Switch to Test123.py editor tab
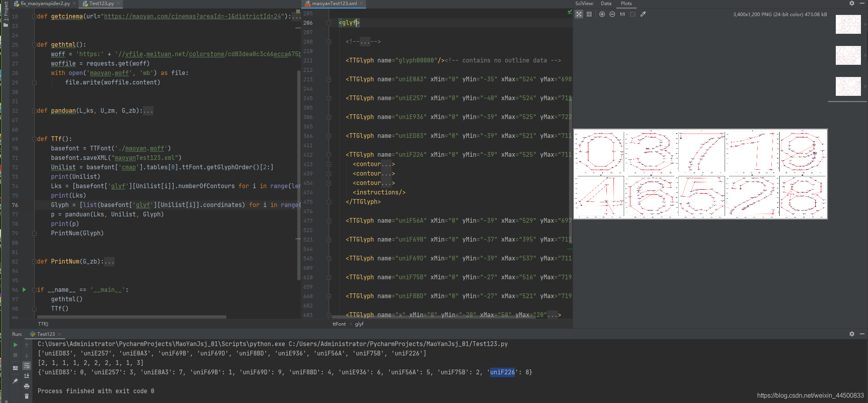Viewport: 868px width, 403px height. pyautogui.click(x=101, y=4)
